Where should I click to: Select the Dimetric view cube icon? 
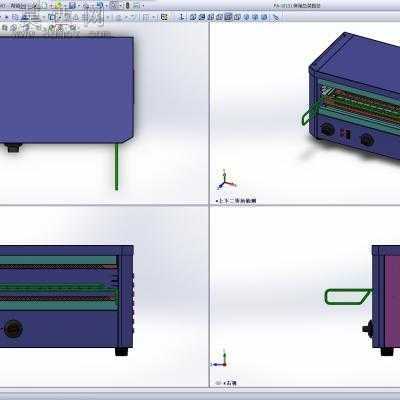[x=264, y=17]
